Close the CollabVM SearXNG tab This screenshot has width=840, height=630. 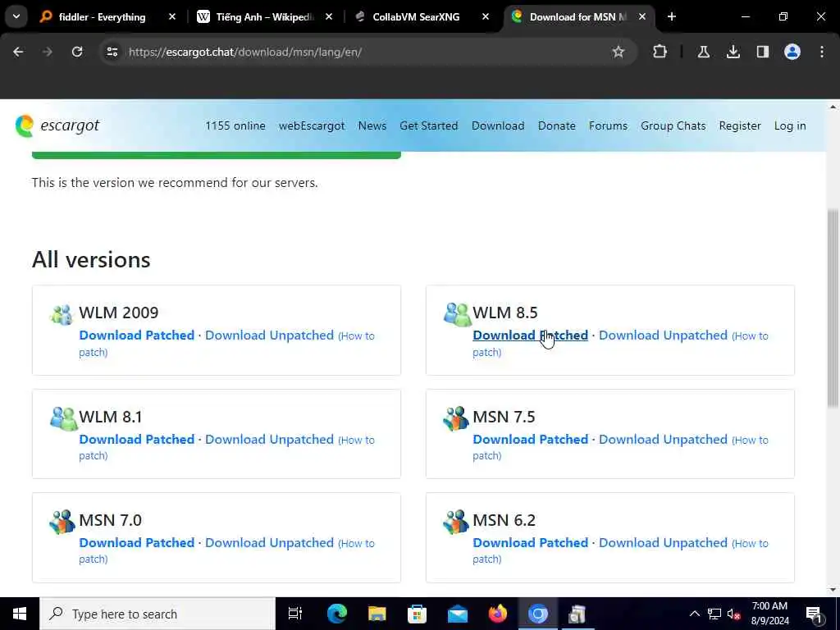click(x=486, y=17)
